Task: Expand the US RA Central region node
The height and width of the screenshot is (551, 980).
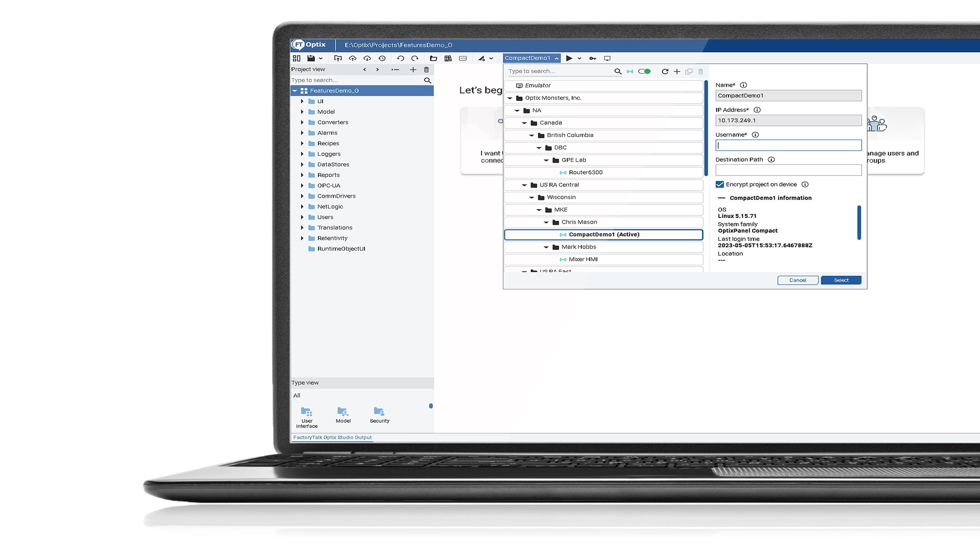Action: coord(525,184)
